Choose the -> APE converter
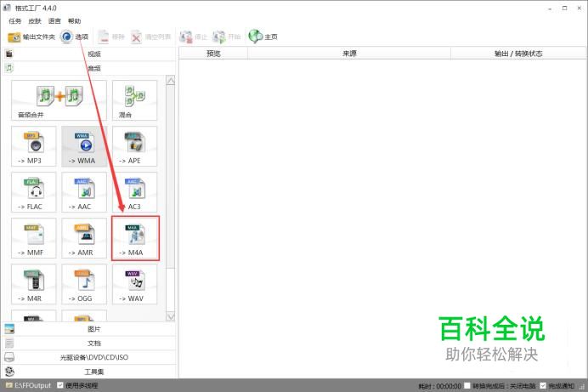The height and width of the screenshot is (392, 588). point(134,146)
